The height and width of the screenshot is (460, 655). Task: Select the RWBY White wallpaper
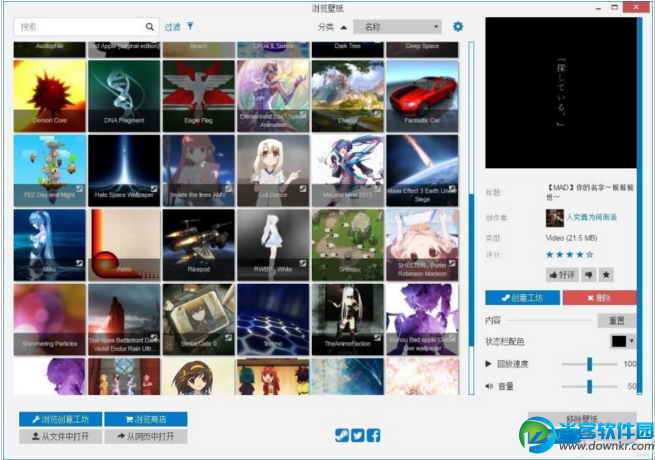tap(273, 245)
